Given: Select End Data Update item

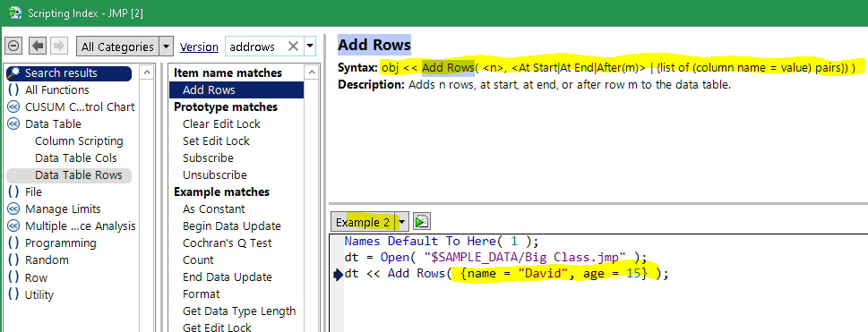Looking at the screenshot, I should click(228, 277).
